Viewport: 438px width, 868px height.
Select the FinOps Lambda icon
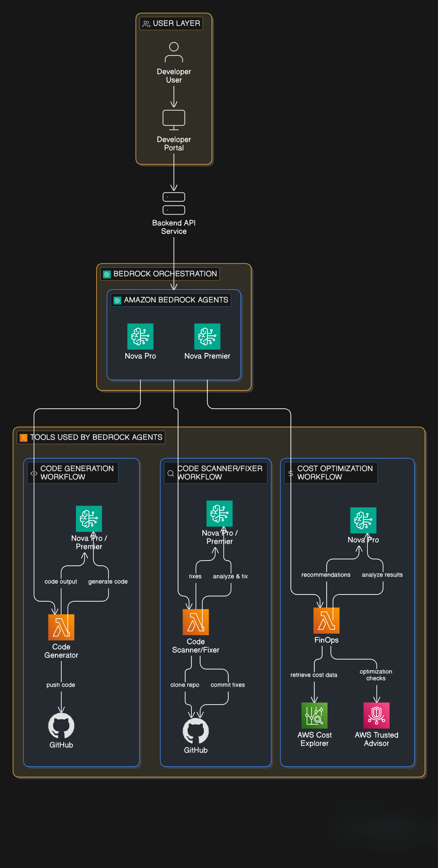(327, 620)
